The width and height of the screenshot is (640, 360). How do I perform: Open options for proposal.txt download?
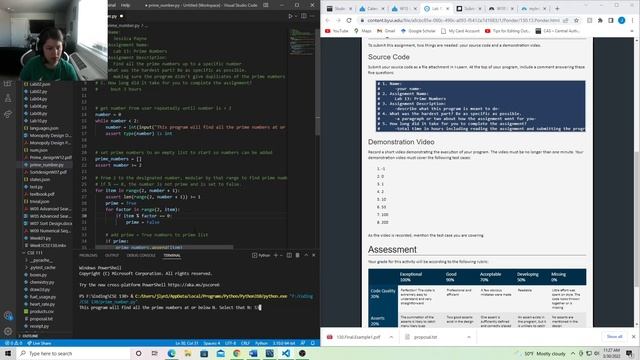(x=469, y=337)
